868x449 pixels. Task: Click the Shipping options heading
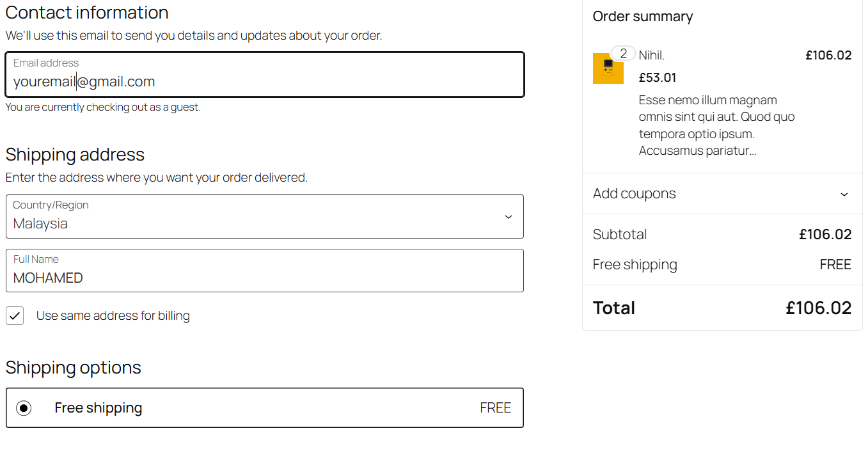pyautogui.click(x=73, y=367)
